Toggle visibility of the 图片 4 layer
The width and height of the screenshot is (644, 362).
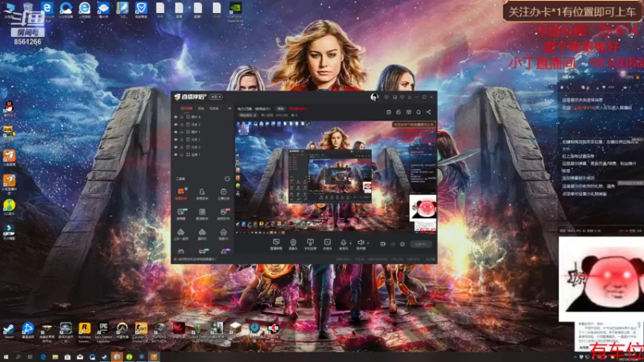175,117
